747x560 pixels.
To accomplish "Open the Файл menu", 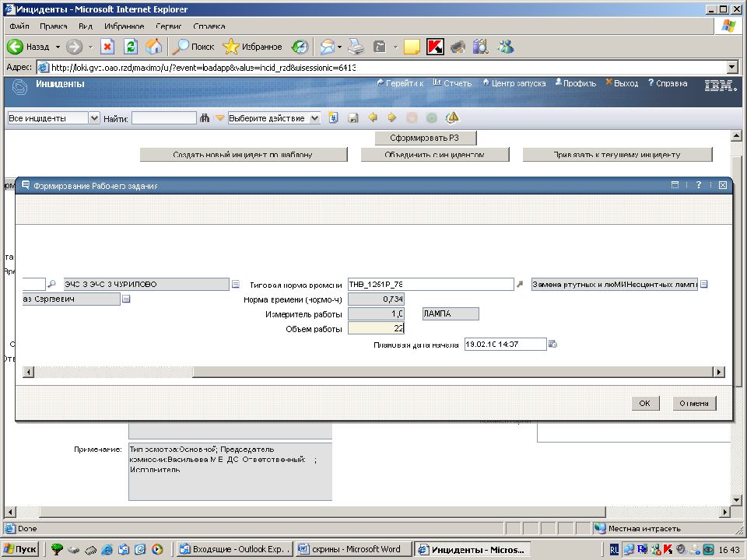I will tap(19, 26).
